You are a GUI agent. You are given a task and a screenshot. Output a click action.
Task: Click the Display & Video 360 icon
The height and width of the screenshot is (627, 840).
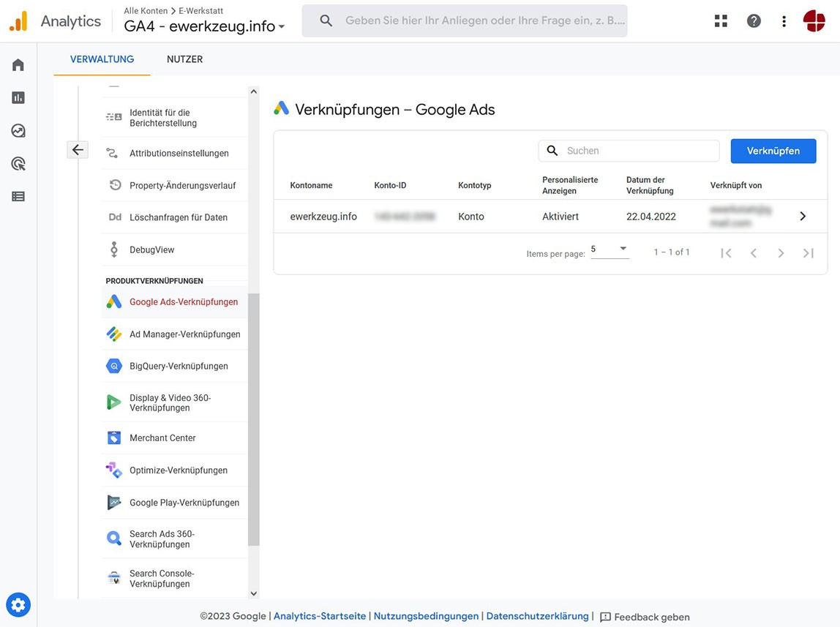[x=113, y=402]
